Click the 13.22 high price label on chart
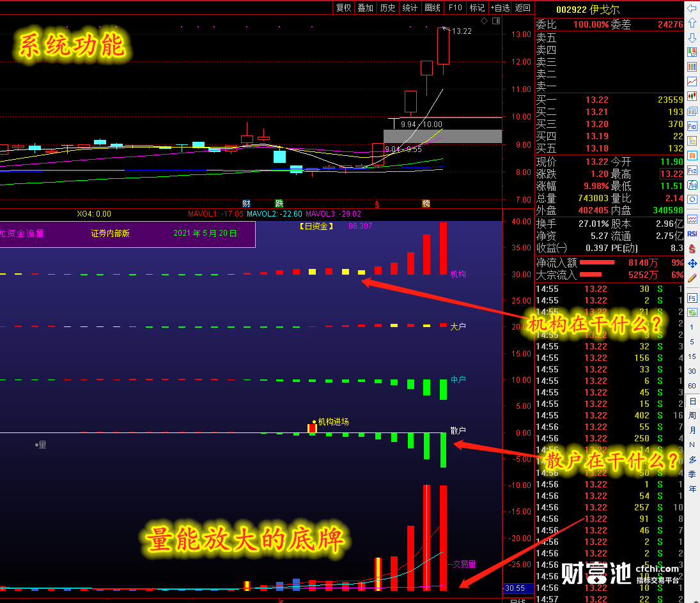This screenshot has width=700, height=603. pyautogui.click(x=462, y=31)
